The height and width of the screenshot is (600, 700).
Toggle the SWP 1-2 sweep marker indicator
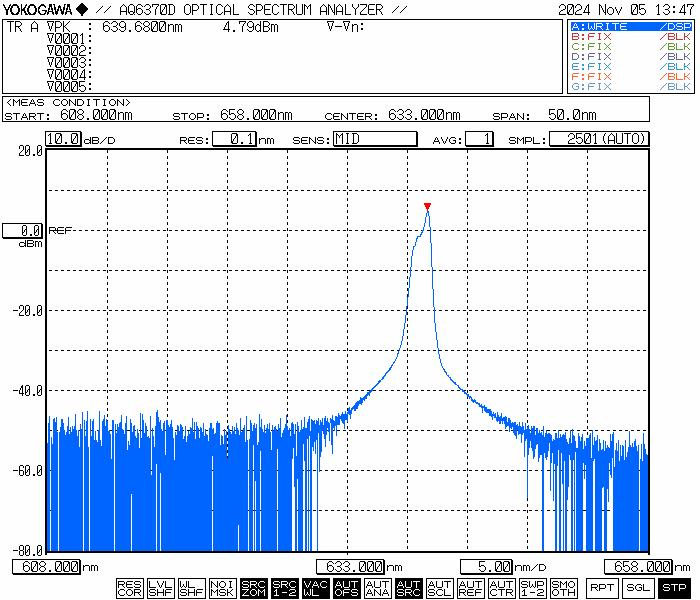[533, 588]
